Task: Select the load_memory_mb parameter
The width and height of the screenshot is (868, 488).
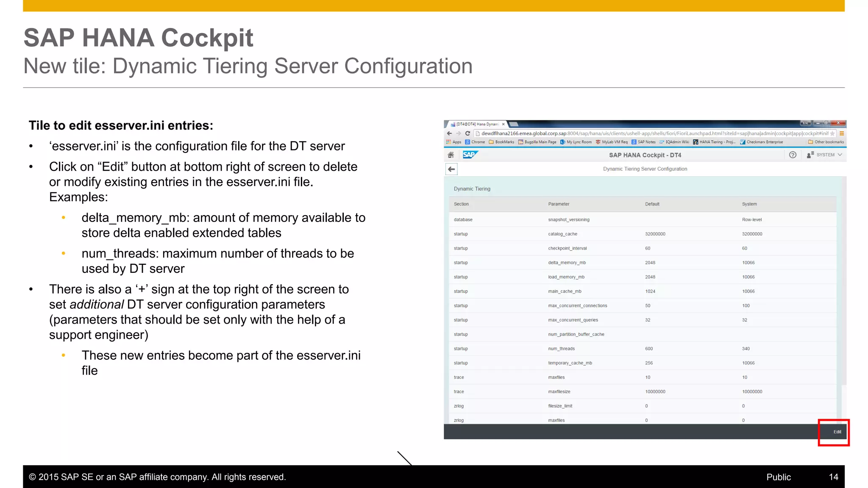Action: (566, 277)
